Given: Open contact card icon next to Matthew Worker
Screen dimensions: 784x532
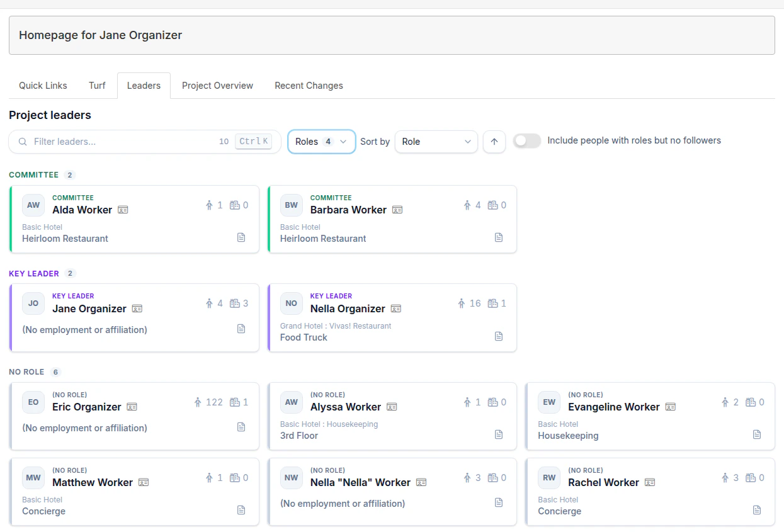Looking at the screenshot, I should [144, 482].
